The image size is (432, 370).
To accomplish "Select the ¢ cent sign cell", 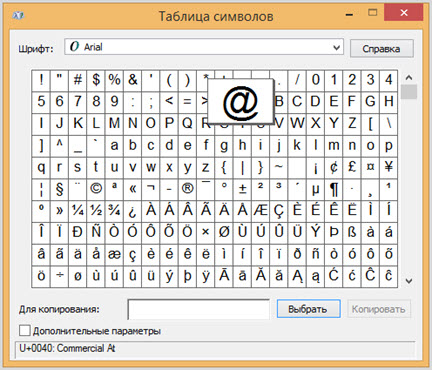I will pos(334,167).
